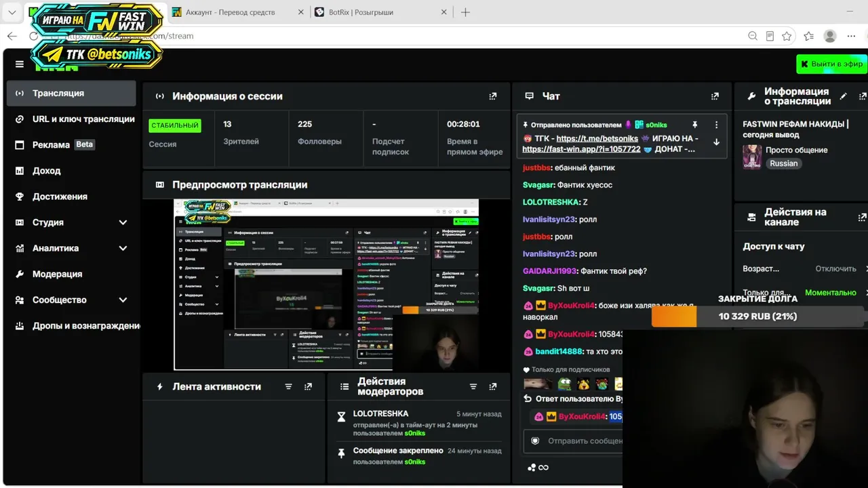
Task: Open reader view icon in address bar
Action: tap(770, 36)
